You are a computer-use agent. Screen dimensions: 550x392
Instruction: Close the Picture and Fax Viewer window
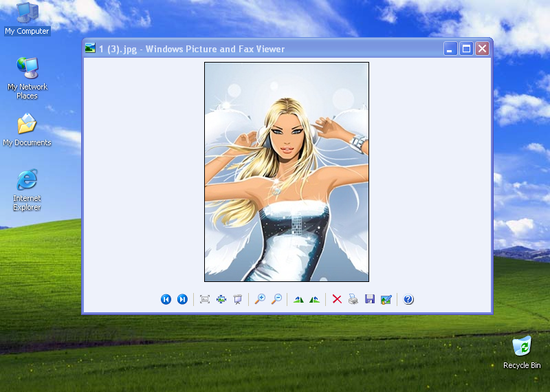(483, 48)
